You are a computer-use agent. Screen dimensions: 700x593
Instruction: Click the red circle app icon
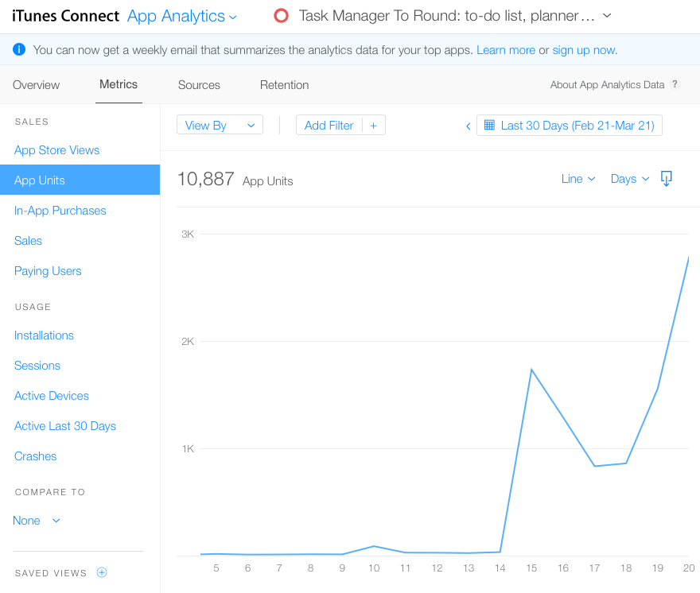tap(282, 16)
